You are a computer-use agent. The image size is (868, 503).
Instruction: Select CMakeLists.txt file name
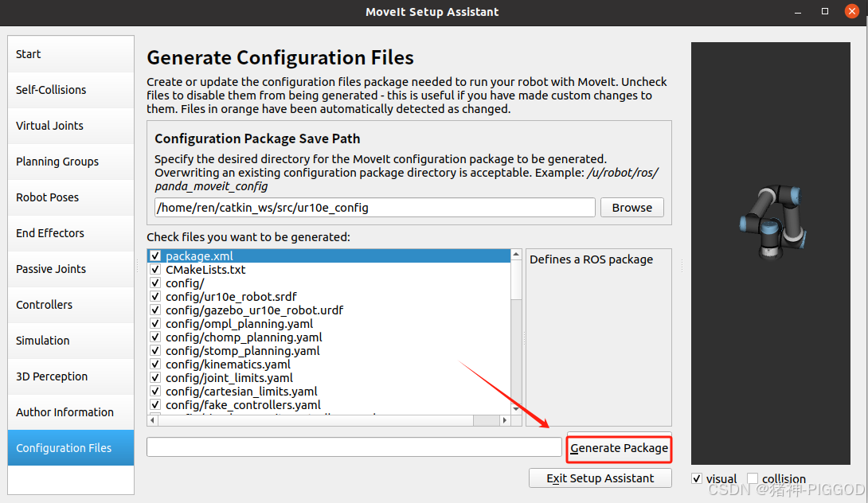pyautogui.click(x=205, y=270)
